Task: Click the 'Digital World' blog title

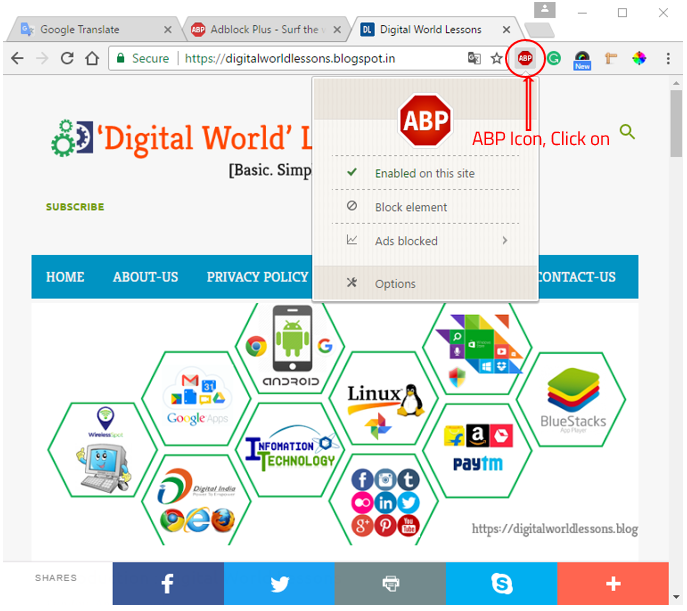Action: tap(205, 139)
